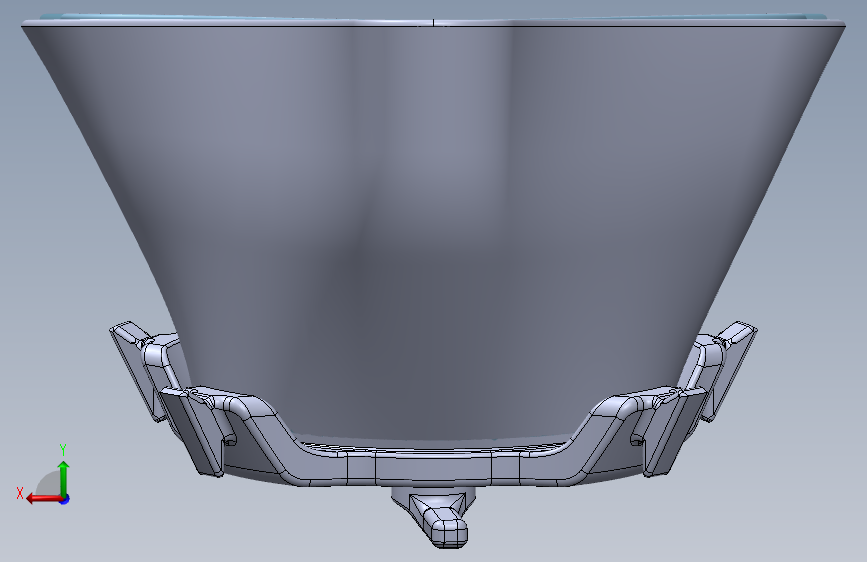Click the blue Z axis dot on triad

pyautogui.click(x=65, y=499)
